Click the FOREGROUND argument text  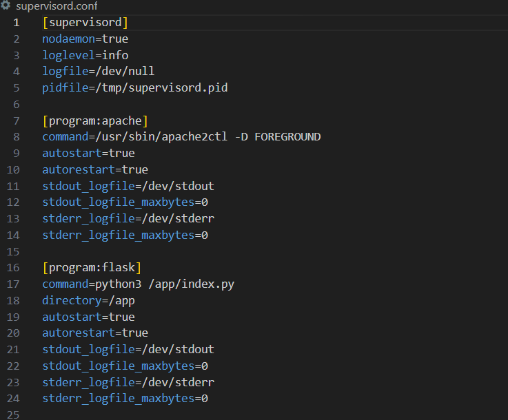point(287,137)
